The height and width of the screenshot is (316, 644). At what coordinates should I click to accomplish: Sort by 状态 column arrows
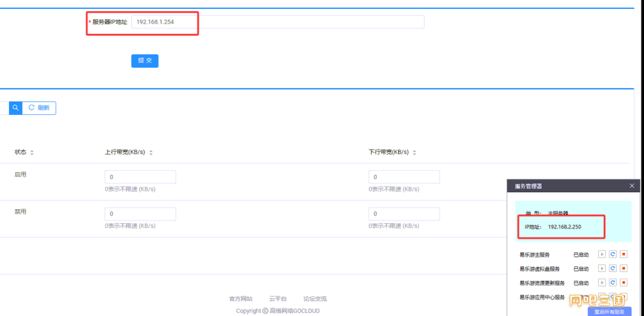[x=32, y=153]
